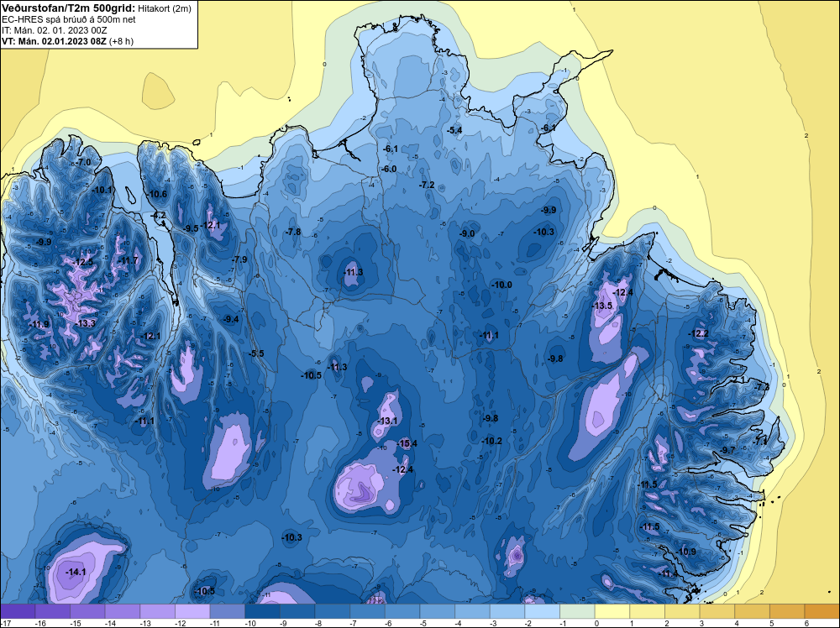Click the init time 'IT: Mán. 02. 01. 2023 00Z'

click(54, 30)
